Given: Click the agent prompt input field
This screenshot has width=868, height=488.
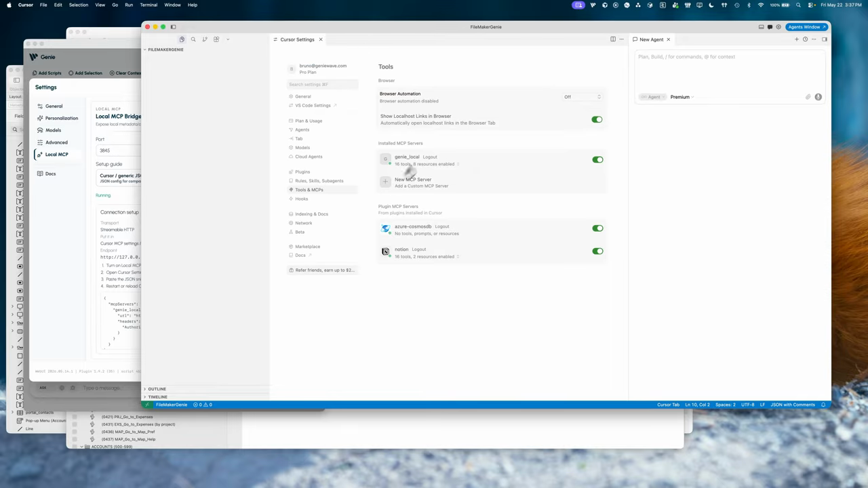Looking at the screenshot, I should (729, 71).
